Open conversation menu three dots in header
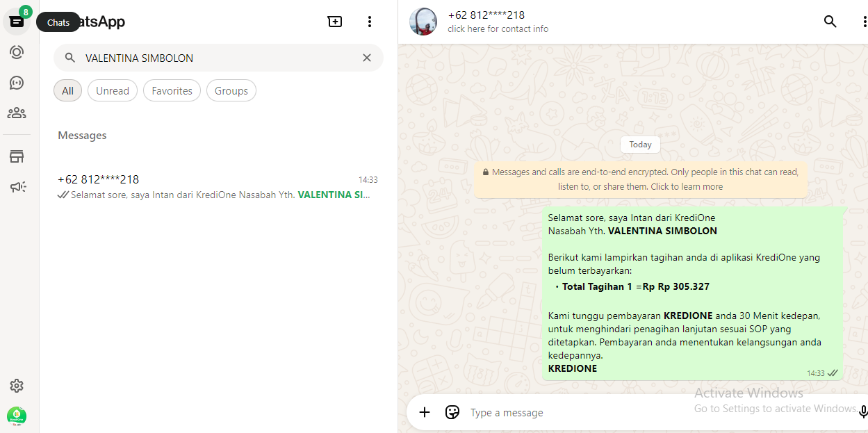 tap(864, 22)
